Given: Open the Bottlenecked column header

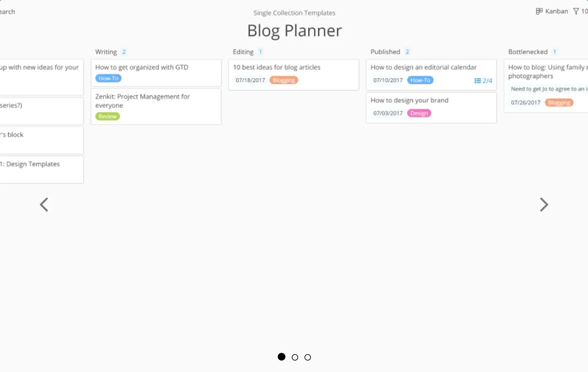Looking at the screenshot, I should tap(528, 52).
